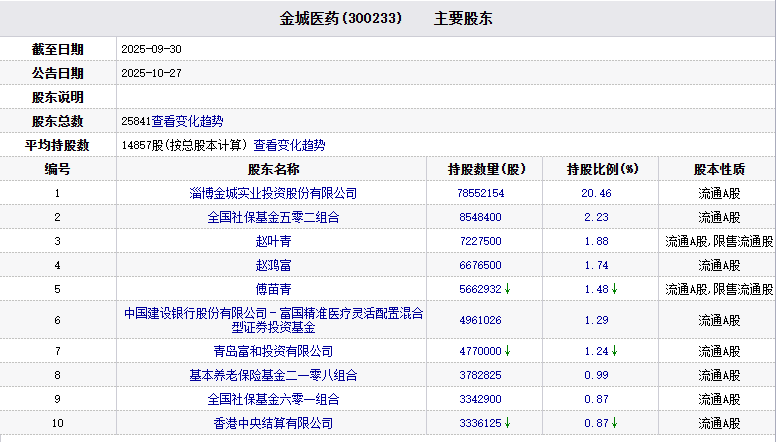Click the down arrow next to 1.24

click(x=613, y=351)
